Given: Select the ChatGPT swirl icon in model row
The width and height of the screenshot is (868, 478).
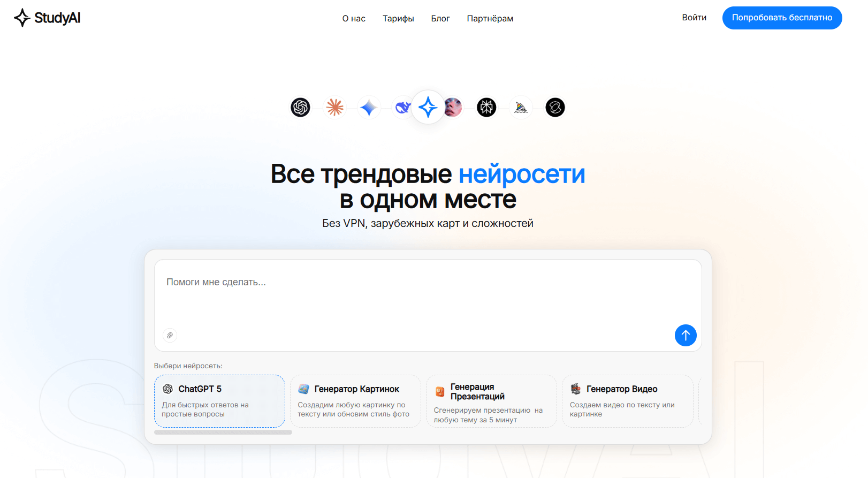Looking at the screenshot, I should (301, 108).
